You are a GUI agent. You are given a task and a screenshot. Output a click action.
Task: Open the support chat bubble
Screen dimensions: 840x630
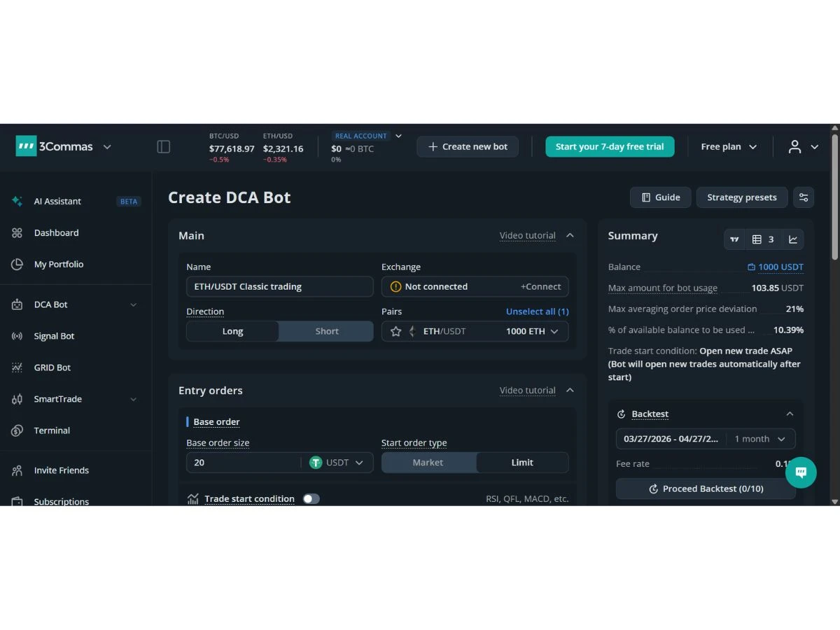(x=801, y=472)
